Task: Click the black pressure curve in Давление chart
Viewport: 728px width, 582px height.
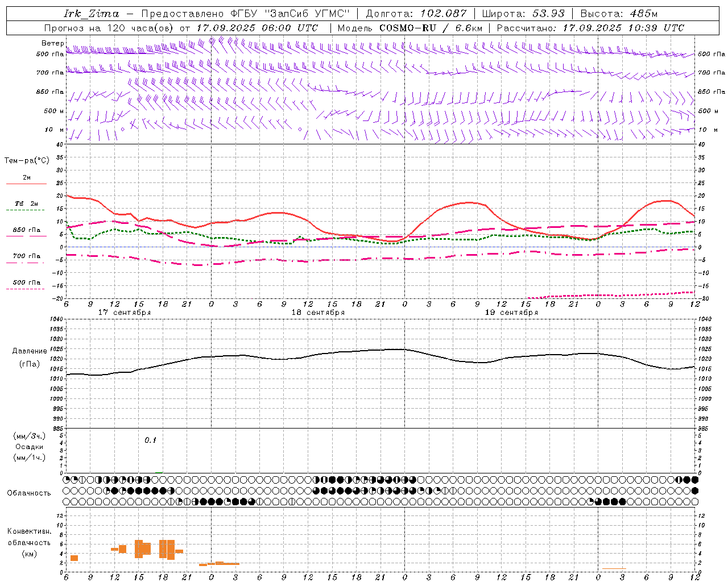Action: (x=381, y=350)
